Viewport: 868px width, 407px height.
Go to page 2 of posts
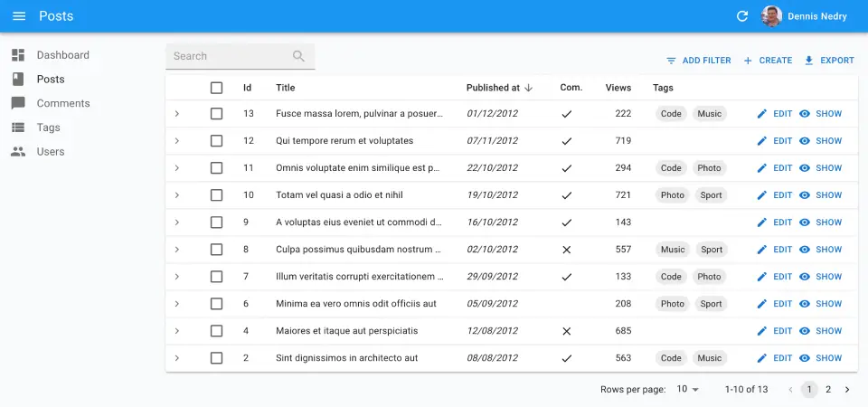pyautogui.click(x=828, y=390)
